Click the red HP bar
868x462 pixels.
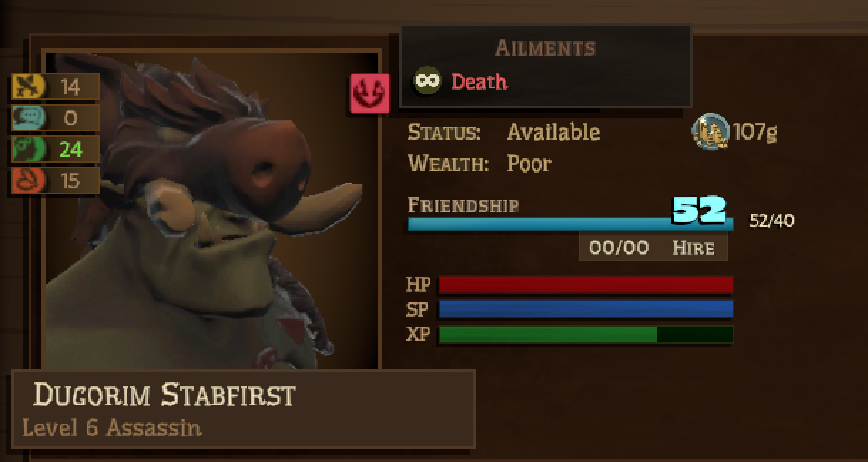point(586,284)
